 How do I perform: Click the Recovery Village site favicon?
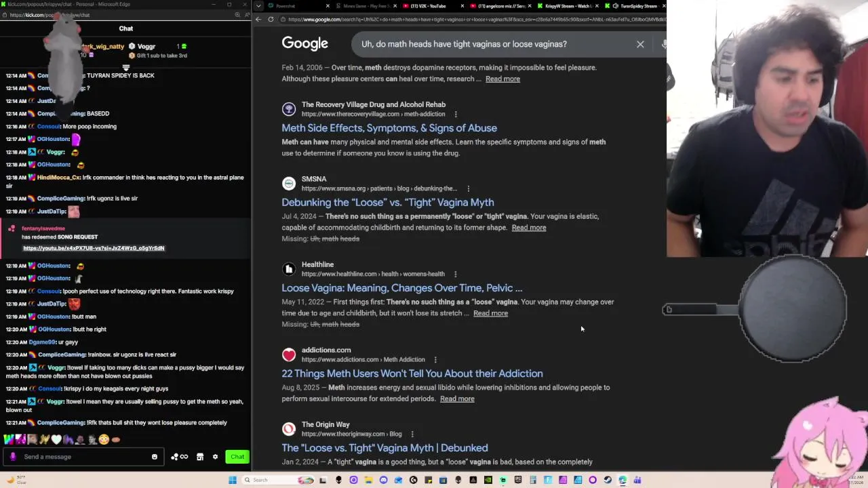[289, 109]
